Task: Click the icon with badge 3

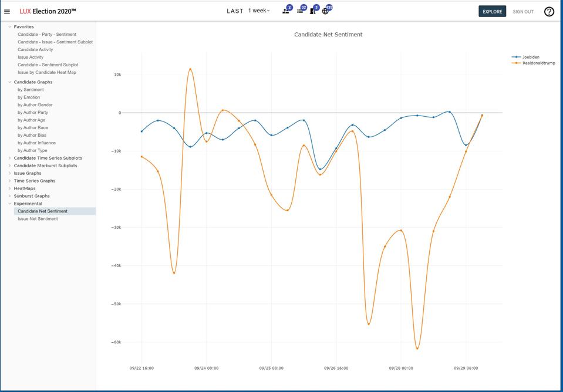Action: [313, 11]
